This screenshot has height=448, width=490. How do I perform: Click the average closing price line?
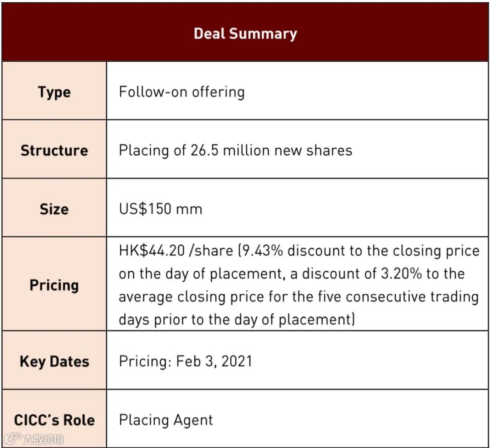[213, 297]
